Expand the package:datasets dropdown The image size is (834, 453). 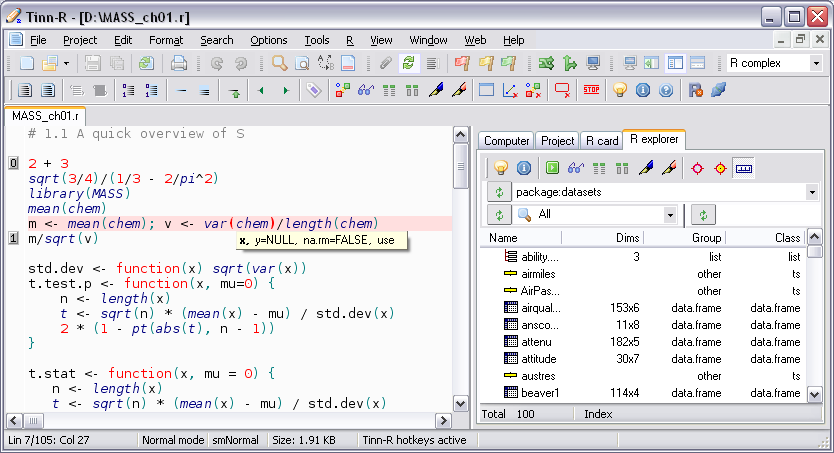(812, 191)
